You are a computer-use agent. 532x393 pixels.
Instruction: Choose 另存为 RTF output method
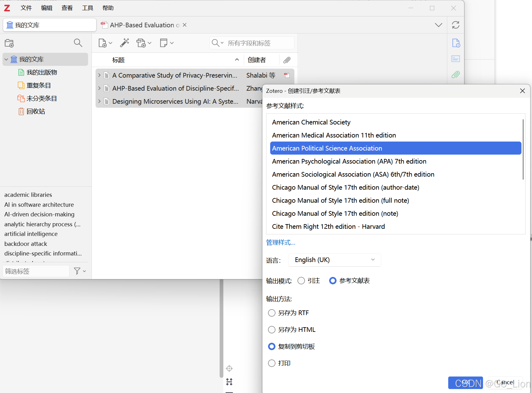pyautogui.click(x=272, y=313)
